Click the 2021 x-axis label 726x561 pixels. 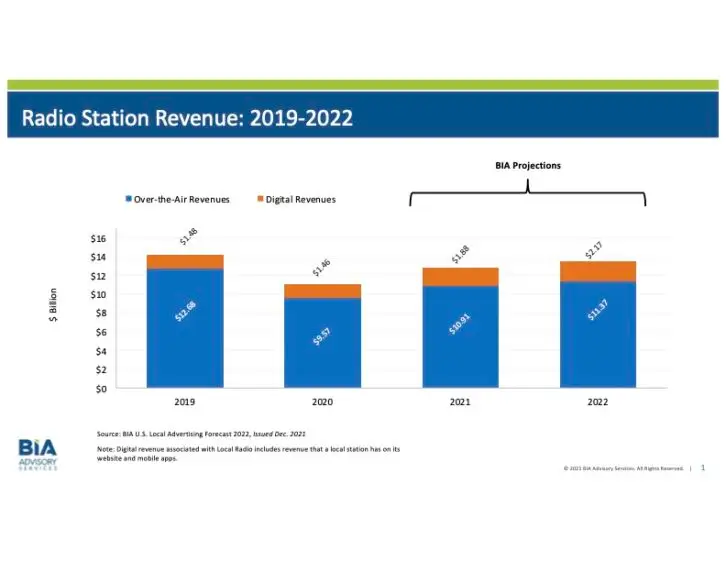(x=460, y=402)
